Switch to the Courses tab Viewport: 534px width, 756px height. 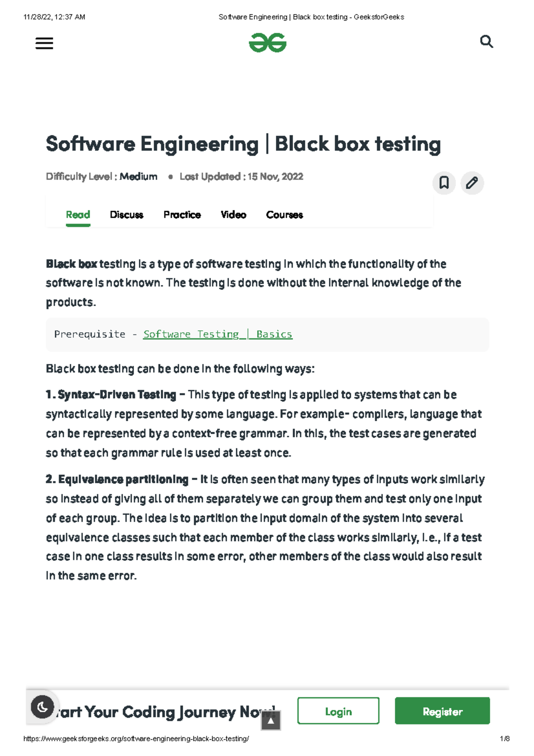[284, 215]
